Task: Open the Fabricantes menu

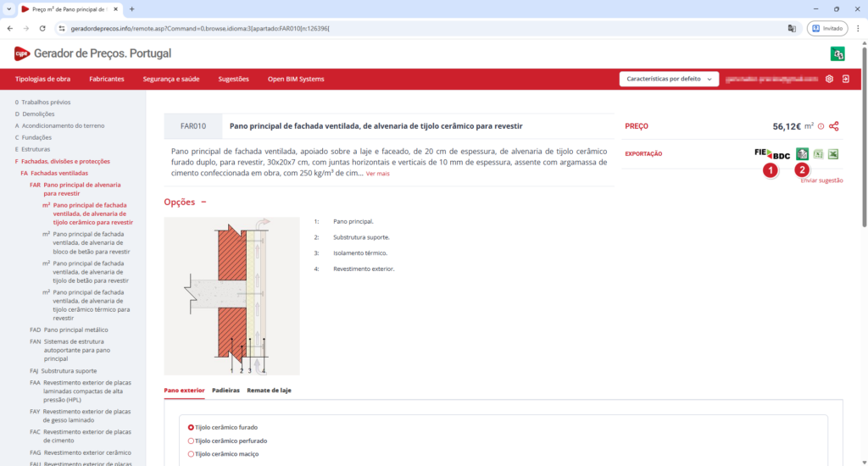Action: [107, 79]
